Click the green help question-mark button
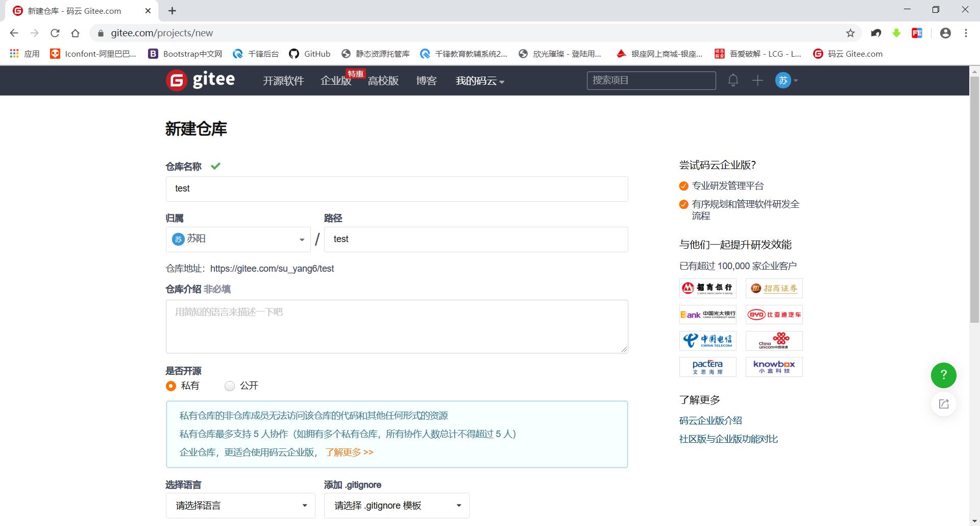Screen dimensions: 980x526 pyautogui.click(x=943, y=375)
